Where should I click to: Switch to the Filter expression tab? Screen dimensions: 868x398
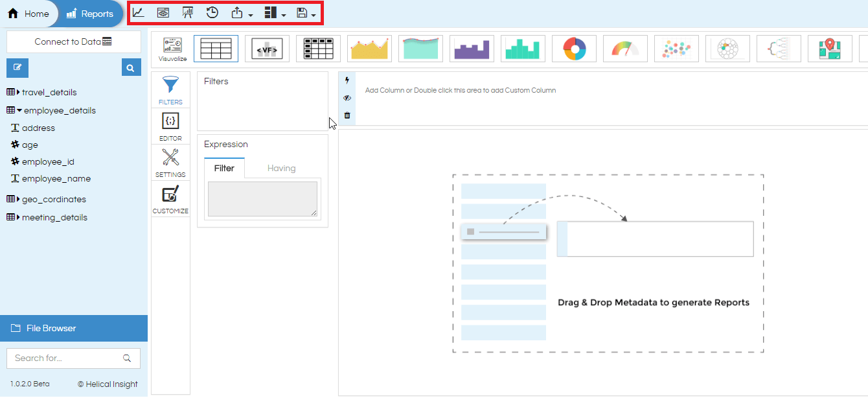[224, 168]
